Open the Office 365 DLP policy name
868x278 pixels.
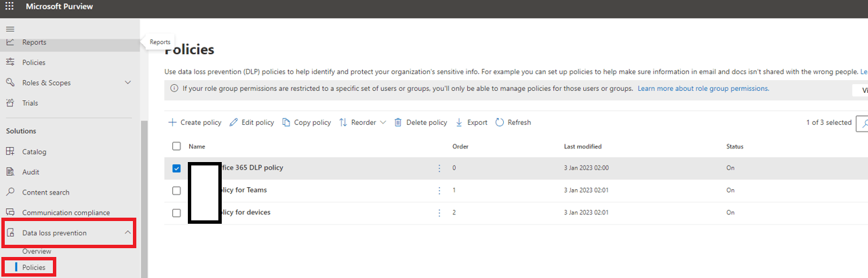pyautogui.click(x=252, y=167)
